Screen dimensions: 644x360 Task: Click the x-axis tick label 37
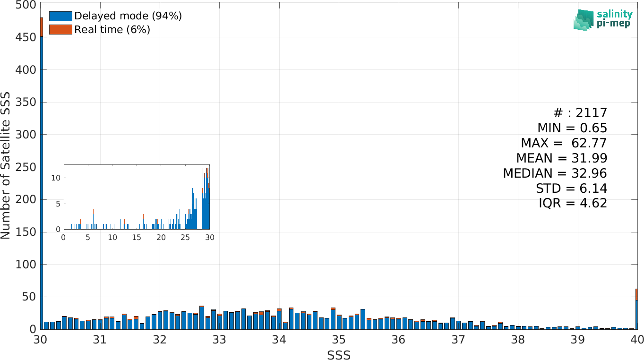click(x=458, y=339)
